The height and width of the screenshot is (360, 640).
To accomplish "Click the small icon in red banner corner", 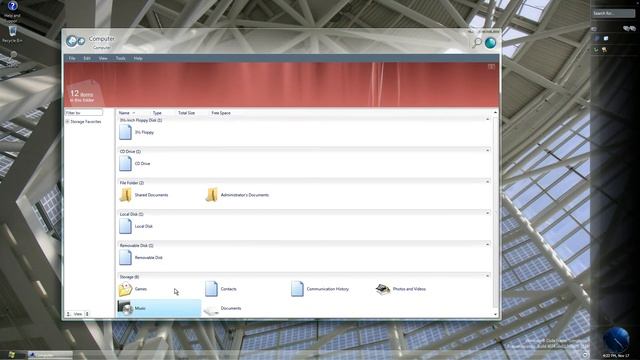I will click(491, 67).
